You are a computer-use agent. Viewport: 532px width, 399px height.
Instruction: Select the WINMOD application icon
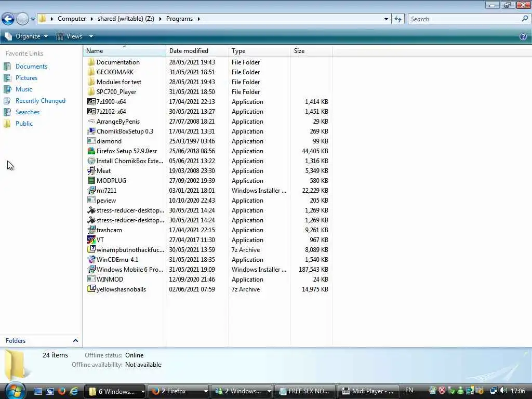[91, 279]
